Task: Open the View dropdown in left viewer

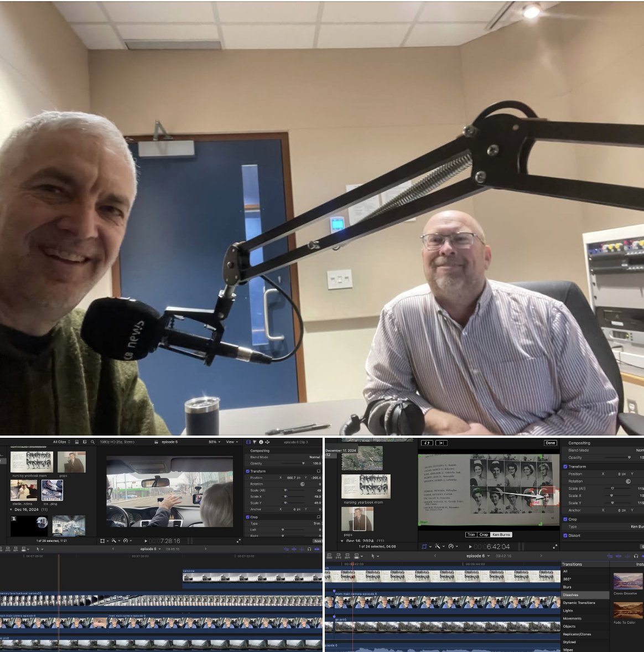Action: [x=232, y=442]
